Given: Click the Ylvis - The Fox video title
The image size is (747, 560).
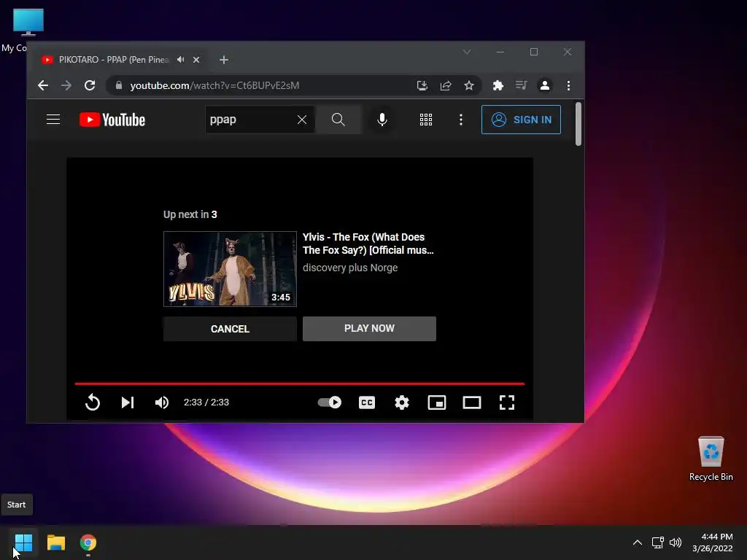Looking at the screenshot, I should 368,244.
